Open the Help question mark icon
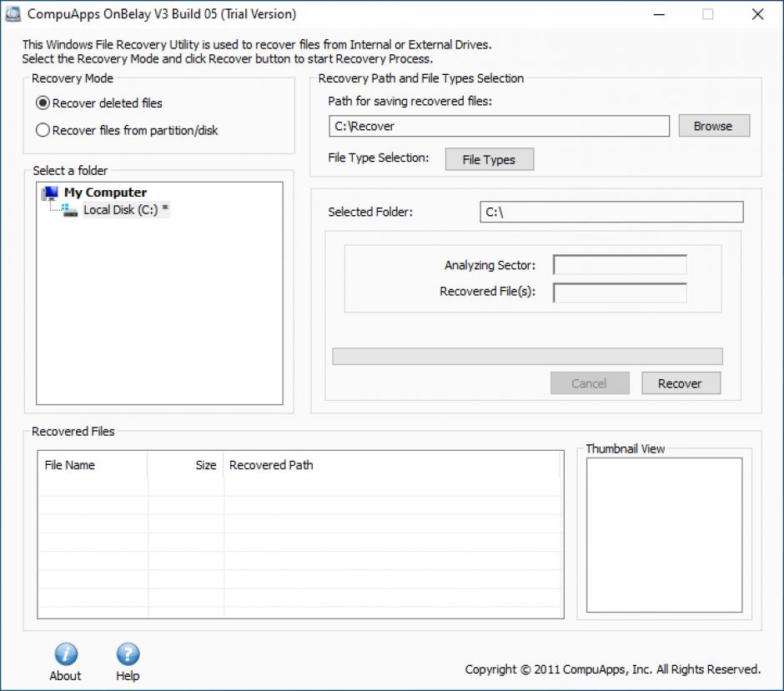784x691 pixels. pyautogui.click(x=128, y=653)
